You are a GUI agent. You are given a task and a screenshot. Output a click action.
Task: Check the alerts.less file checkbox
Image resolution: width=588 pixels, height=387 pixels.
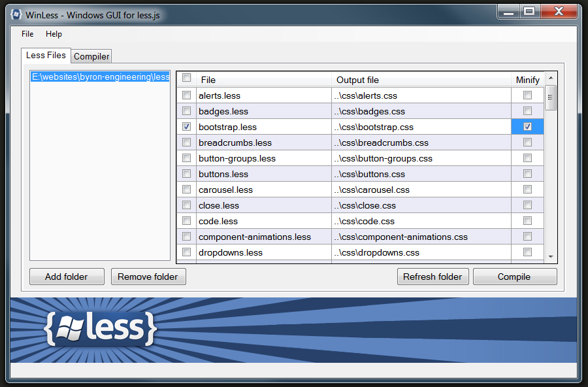[186, 95]
